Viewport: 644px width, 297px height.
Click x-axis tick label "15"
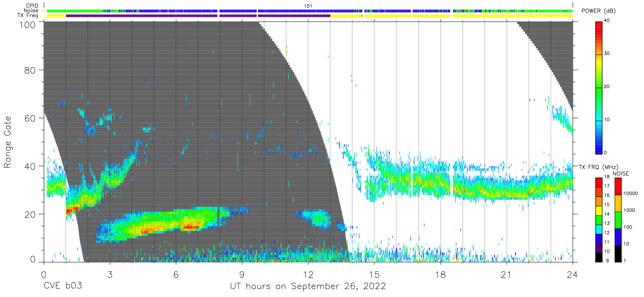tap(374, 274)
